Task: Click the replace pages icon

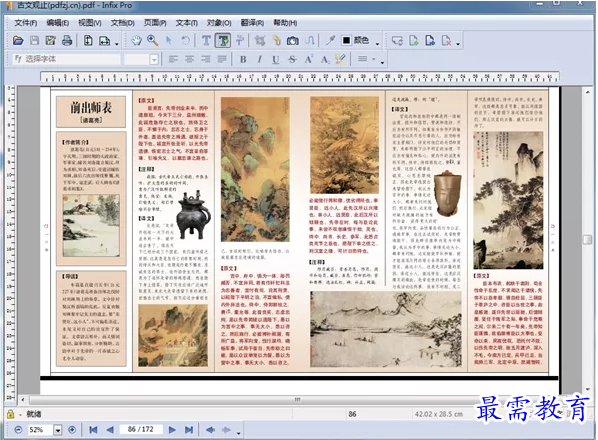Action: click(x=397, y=40)
